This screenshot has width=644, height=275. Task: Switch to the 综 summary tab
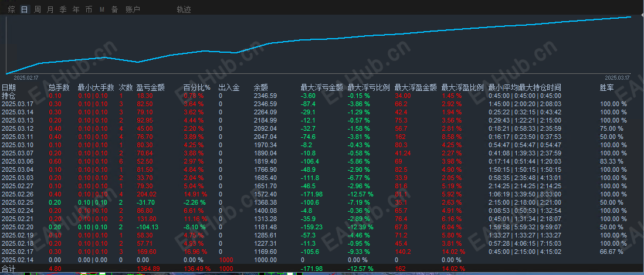pyautogui.click(x=12, y=9)
